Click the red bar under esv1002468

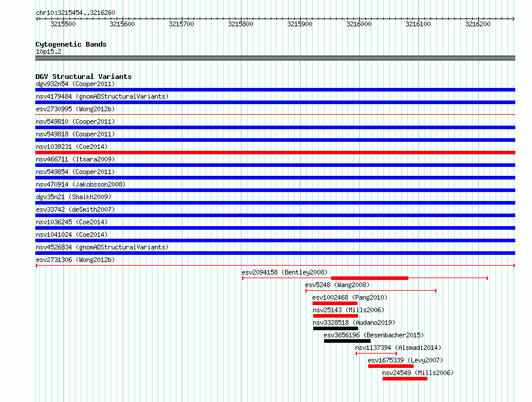click(335, 303)
